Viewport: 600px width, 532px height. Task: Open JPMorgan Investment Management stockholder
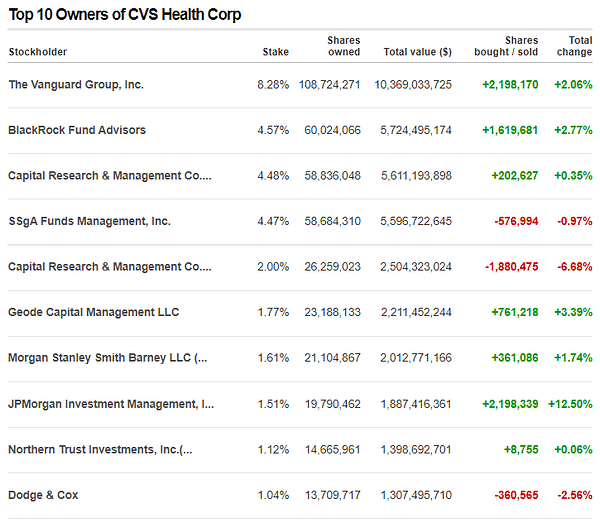tap(111, 404)
